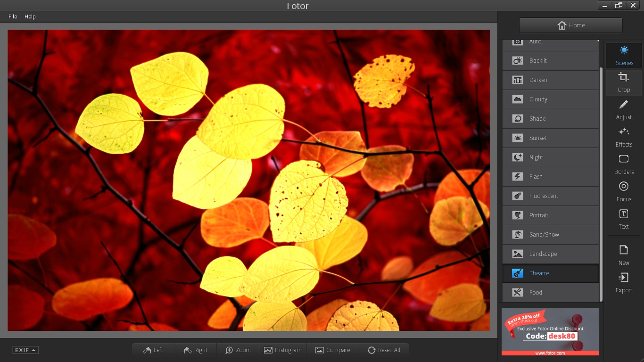Click the Export icon
Image resolution: width=644 pixels, height=362 pixels.
coord(624,277)
